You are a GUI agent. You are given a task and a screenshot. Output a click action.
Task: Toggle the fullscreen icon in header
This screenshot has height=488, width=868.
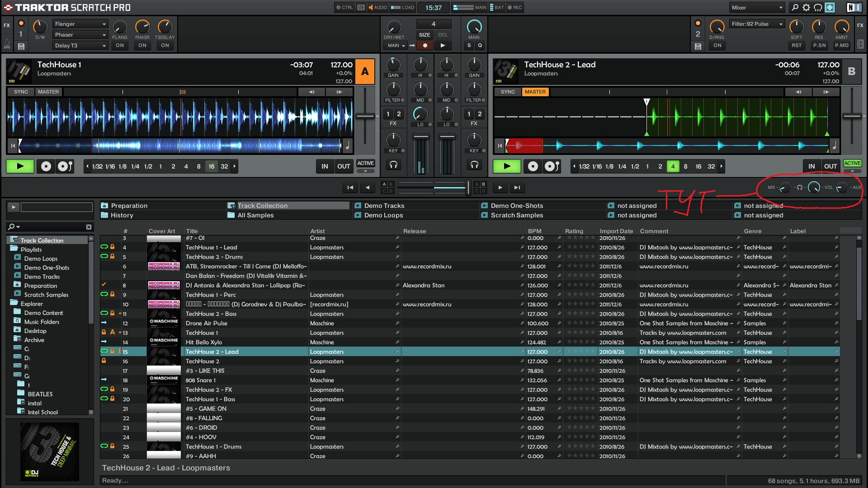coord(830,8)
